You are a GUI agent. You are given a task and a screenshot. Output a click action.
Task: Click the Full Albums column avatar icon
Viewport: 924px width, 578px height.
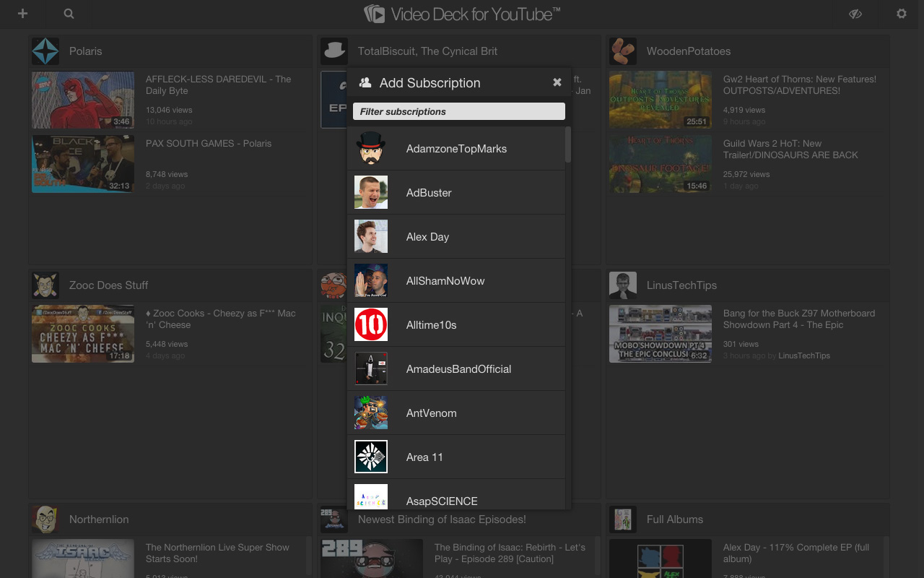click(x=622, y=519)
